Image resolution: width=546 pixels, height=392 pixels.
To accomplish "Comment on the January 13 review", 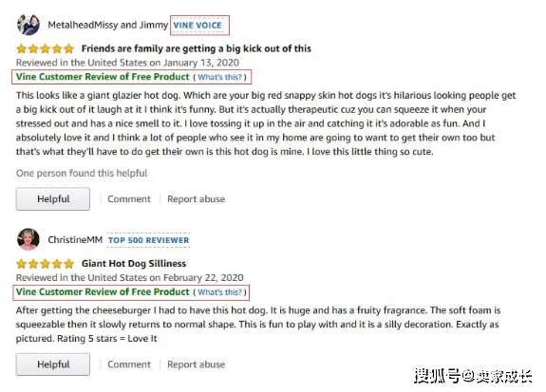I will coord(129,199).
